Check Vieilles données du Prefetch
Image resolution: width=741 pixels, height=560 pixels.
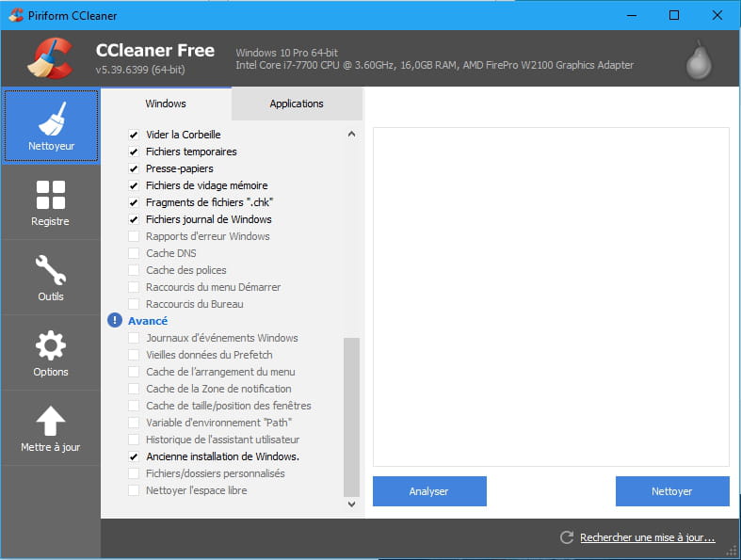(x=134, y=355)
